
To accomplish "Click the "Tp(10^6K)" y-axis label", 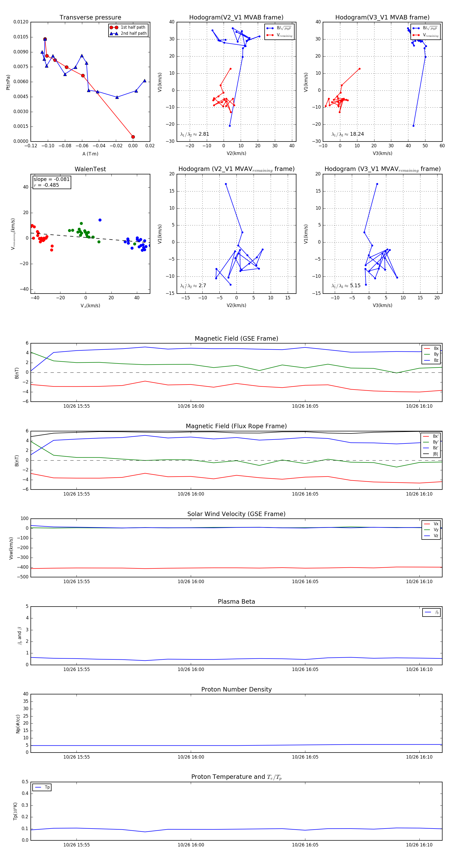I will [x=15, y=811].
